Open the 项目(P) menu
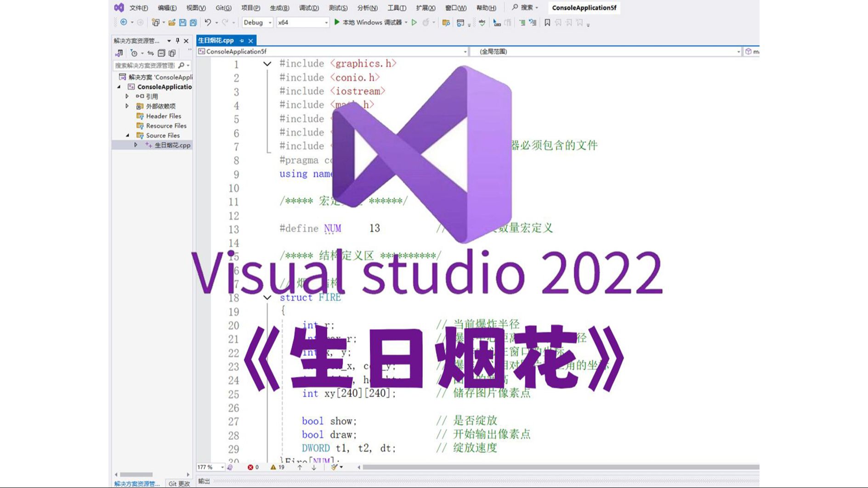 click(x=250, y=8)
